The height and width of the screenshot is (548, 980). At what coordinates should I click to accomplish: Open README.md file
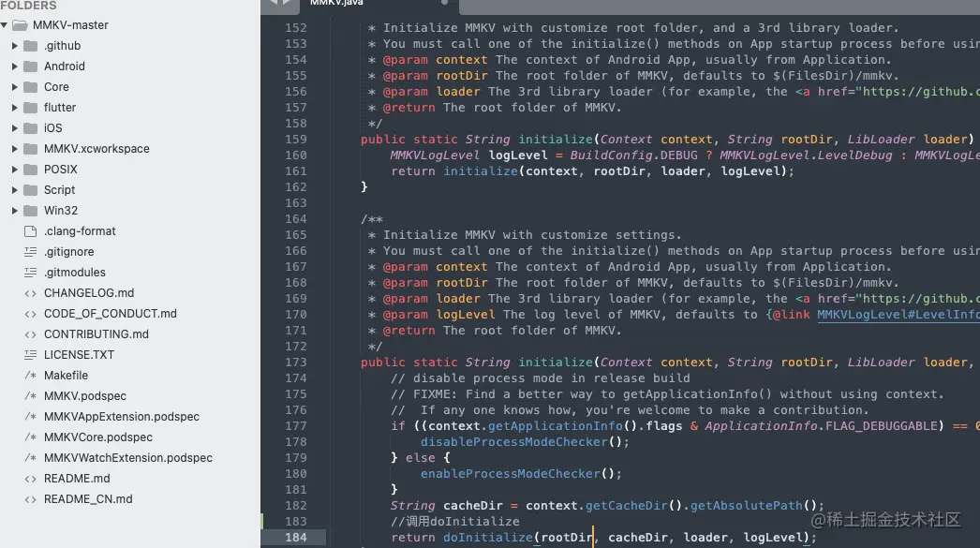coord(77,479)
